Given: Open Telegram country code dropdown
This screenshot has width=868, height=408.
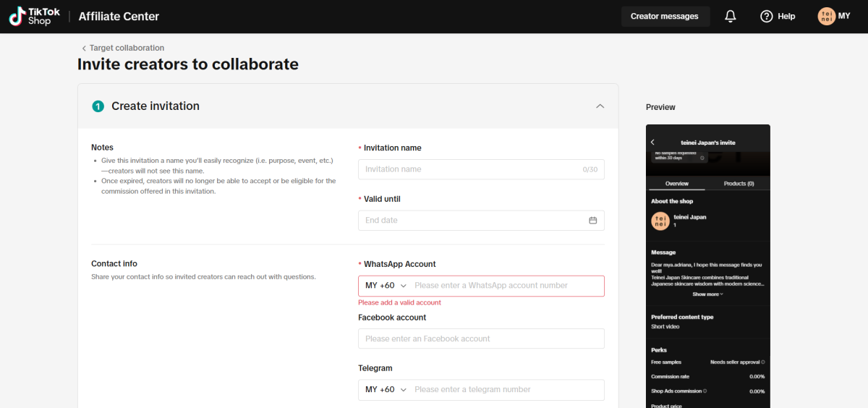Looking at the screenshot, I should (386, 389).
